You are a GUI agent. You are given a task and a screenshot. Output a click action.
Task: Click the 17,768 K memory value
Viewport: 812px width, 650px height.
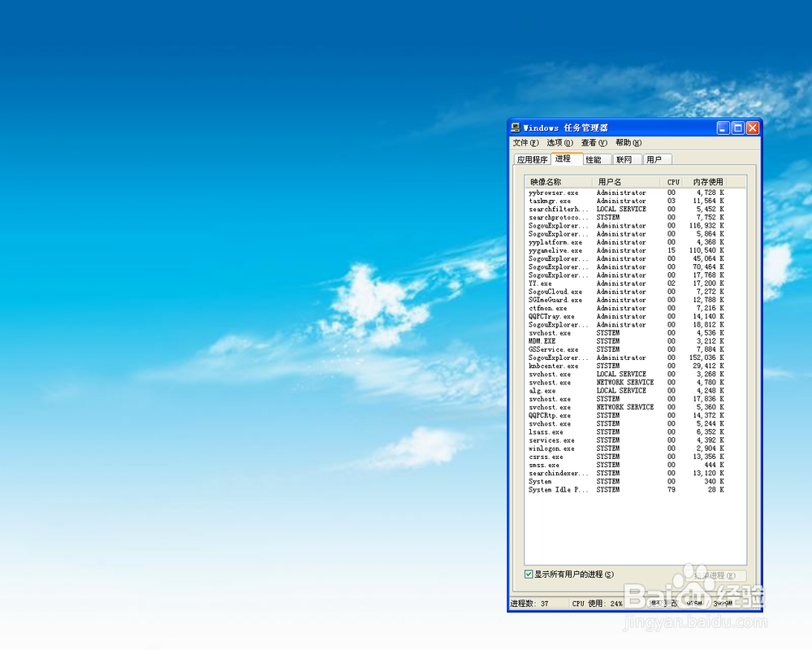(x=708, y=275)
